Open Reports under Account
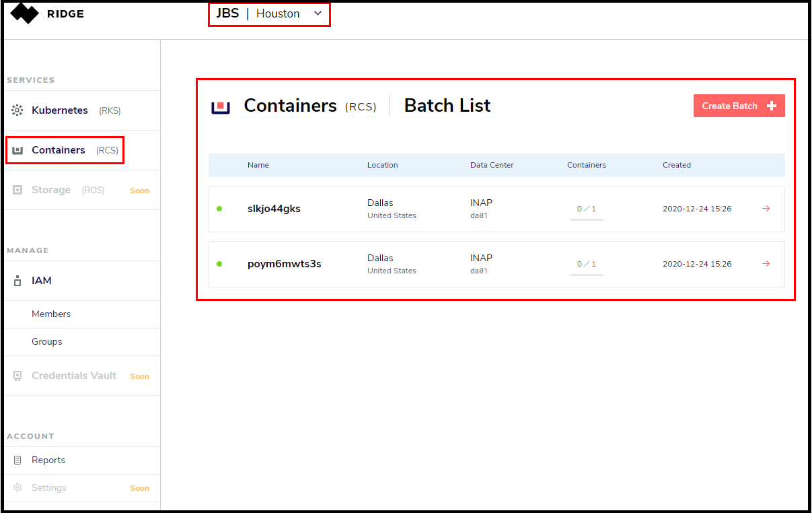Viewport: 812px width, 513px height. pyautogui.click(x=82, y=460)
